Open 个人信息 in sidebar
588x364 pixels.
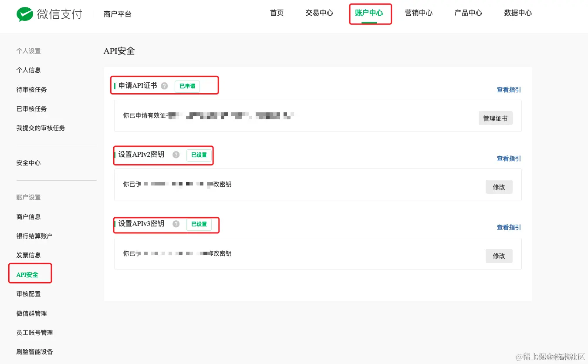coord(28,70)
